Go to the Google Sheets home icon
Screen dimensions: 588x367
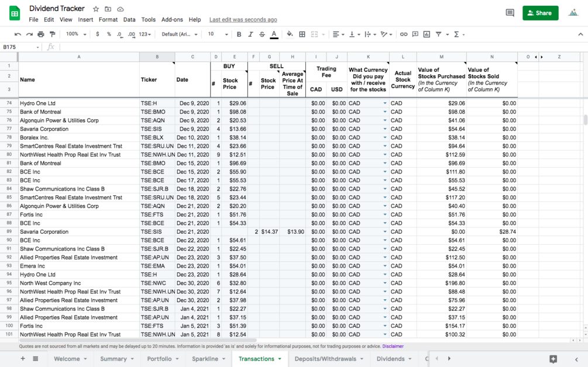click(15, 13)
